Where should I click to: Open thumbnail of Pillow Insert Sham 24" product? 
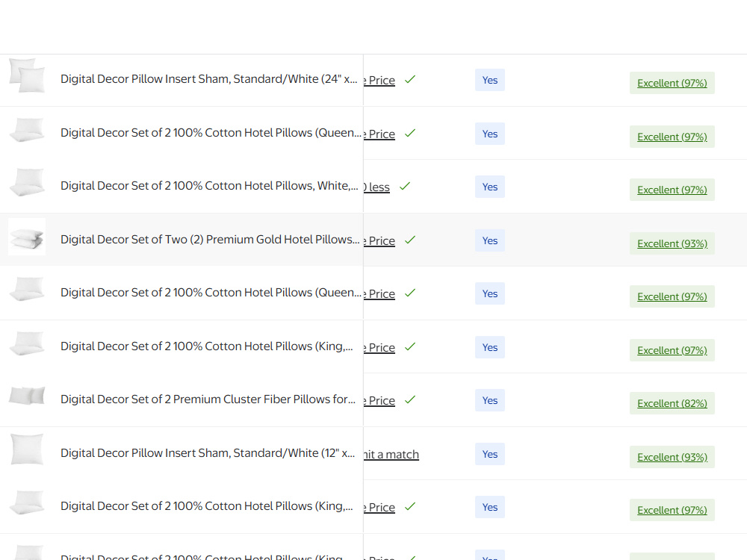27,75
